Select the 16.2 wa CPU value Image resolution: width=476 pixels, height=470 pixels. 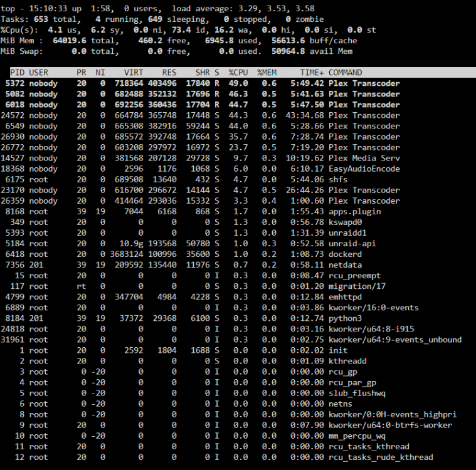point(224,29)
